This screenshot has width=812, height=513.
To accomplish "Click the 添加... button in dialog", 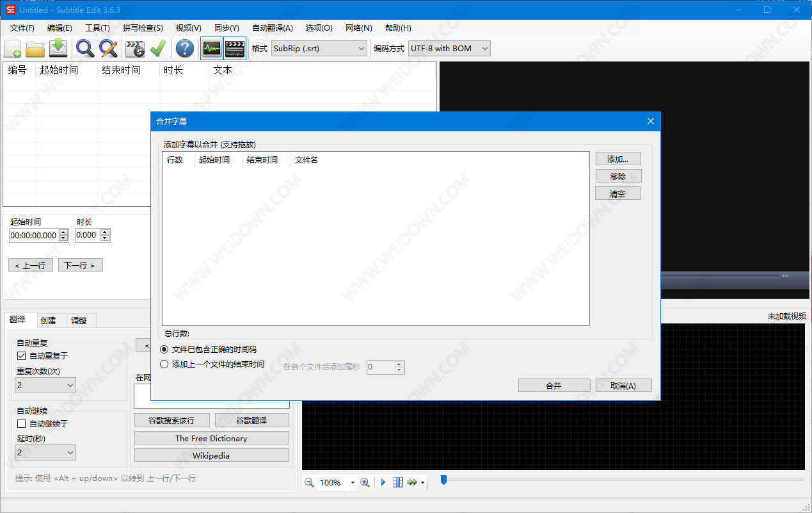I will 617,159.
